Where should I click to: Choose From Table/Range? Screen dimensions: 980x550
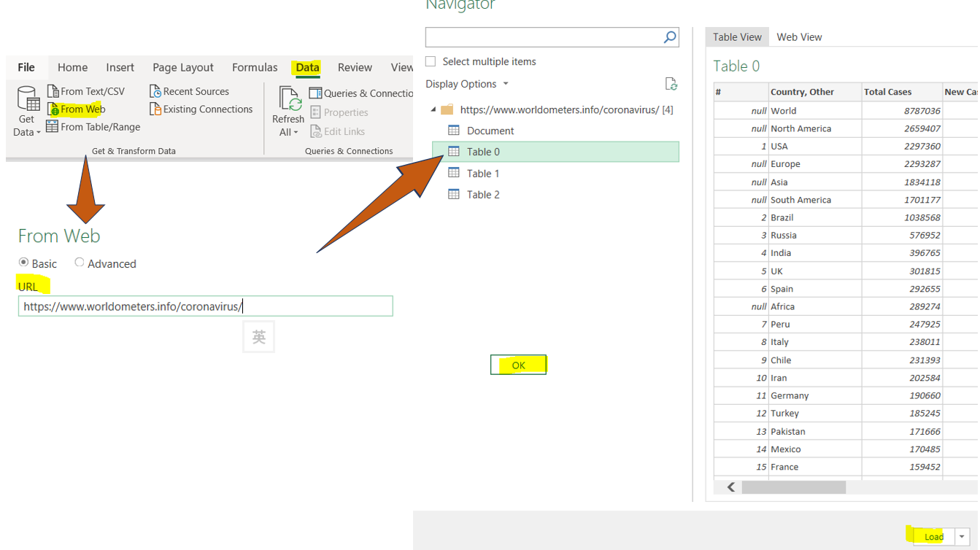pos(93,127)
